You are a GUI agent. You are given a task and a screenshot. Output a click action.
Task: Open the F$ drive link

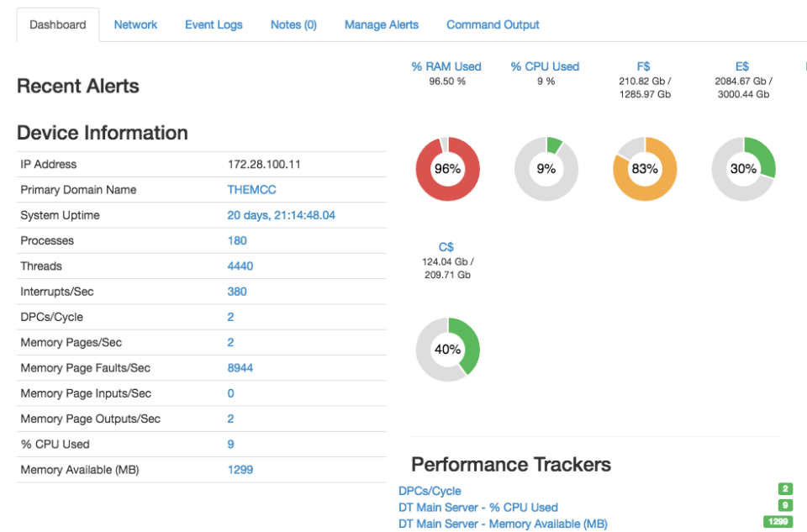(643, 66)
